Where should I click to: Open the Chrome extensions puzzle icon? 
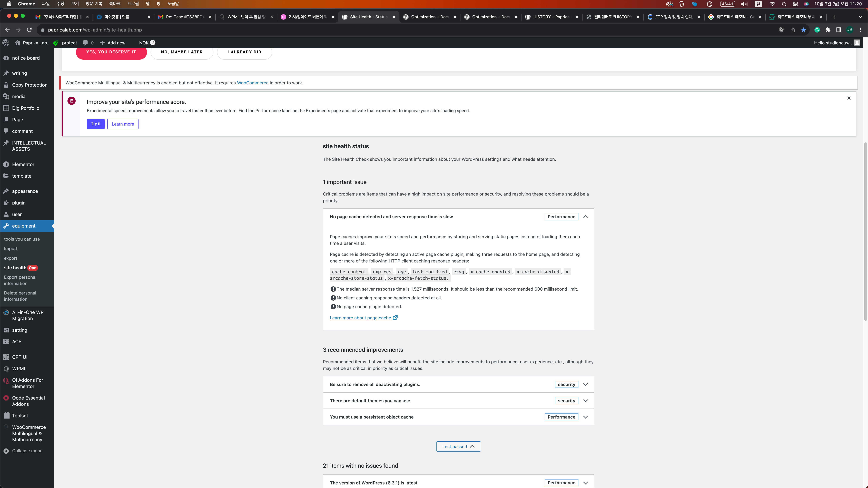(x=828, y=30)
